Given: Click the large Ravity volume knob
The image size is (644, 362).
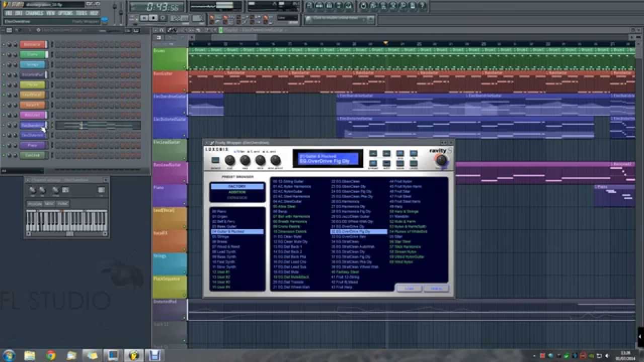Looking at the screenshot, I should pyautogui.click(x=441, y=160).
